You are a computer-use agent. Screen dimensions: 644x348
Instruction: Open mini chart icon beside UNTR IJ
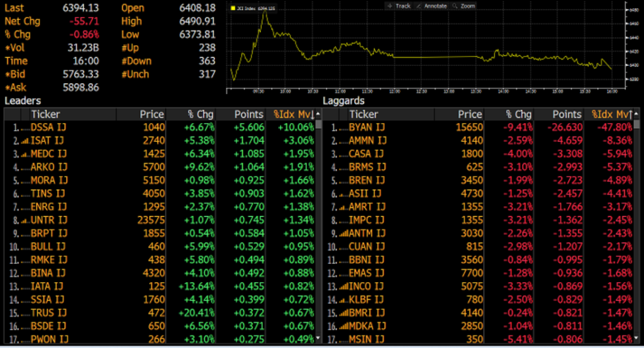(25, 220)
